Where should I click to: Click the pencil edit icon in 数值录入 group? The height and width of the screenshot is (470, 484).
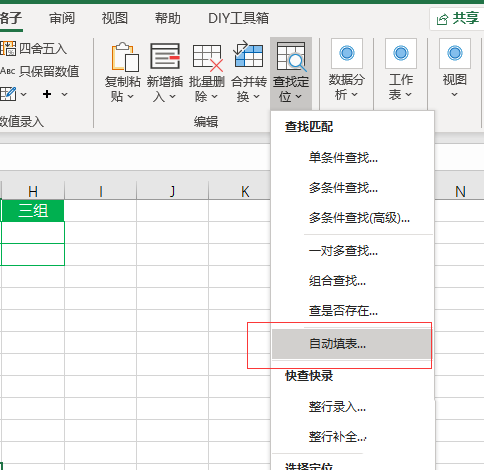click(x=8, y=94)
